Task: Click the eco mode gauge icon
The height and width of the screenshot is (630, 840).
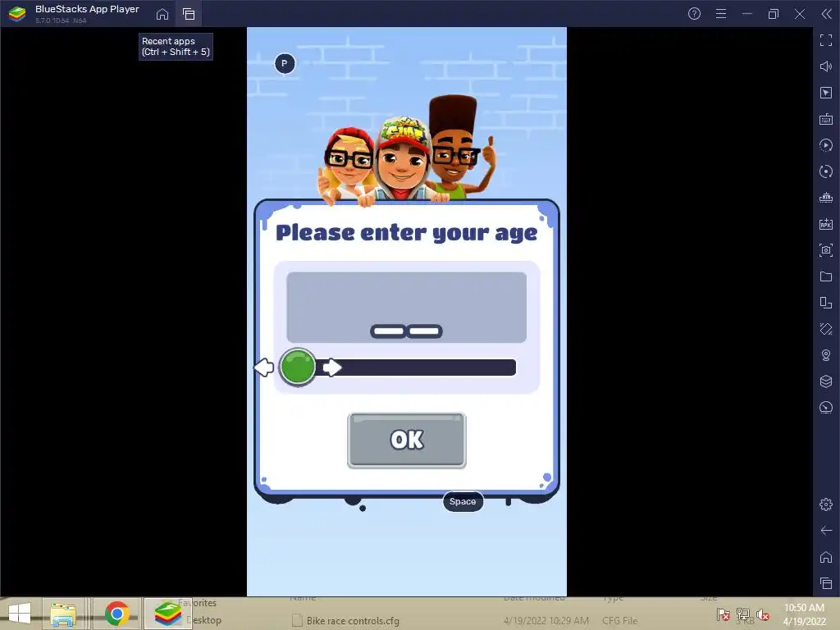Action: tap(826, 408)
